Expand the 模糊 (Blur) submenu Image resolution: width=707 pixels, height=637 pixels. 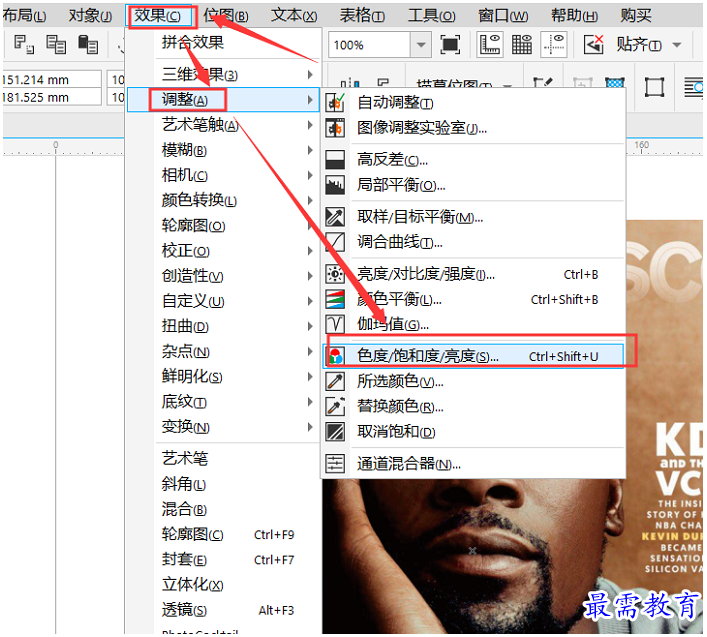pos(224,150)
